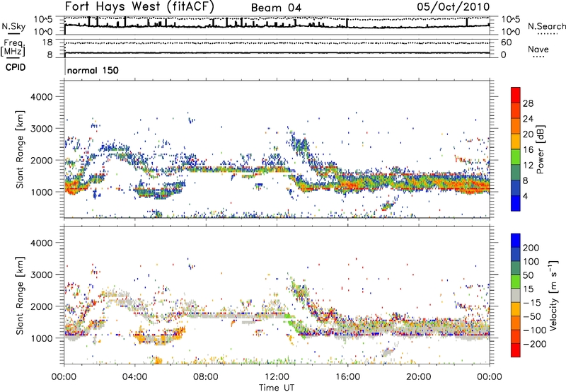The image size is (566, 392).
Task: Click the 'Freq. [MHz]' axis label
Action: (x=13, y=47)
